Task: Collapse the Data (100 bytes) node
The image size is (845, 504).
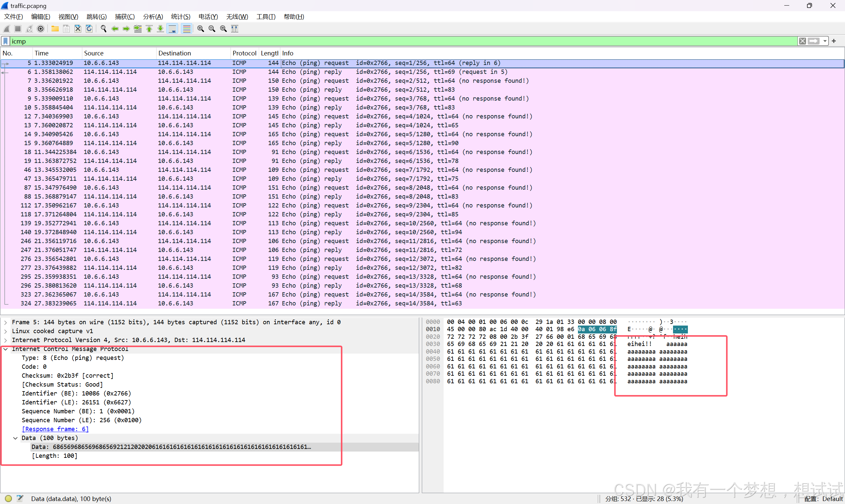Action: [x=15, y=438]
